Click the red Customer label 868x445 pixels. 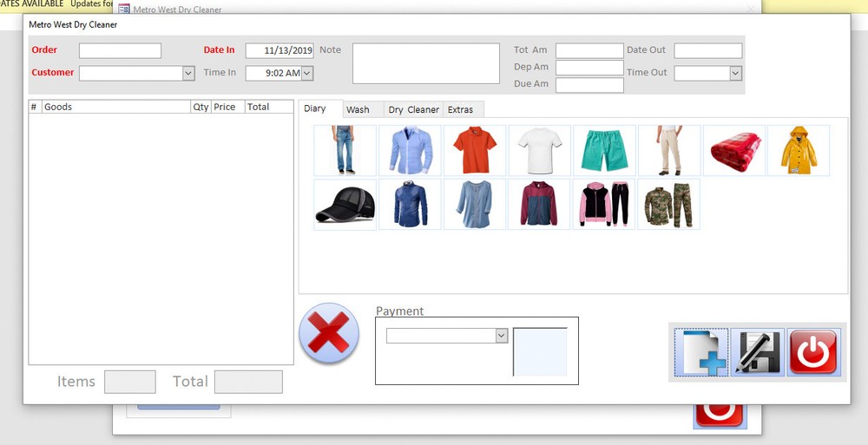tap(53, 73)
